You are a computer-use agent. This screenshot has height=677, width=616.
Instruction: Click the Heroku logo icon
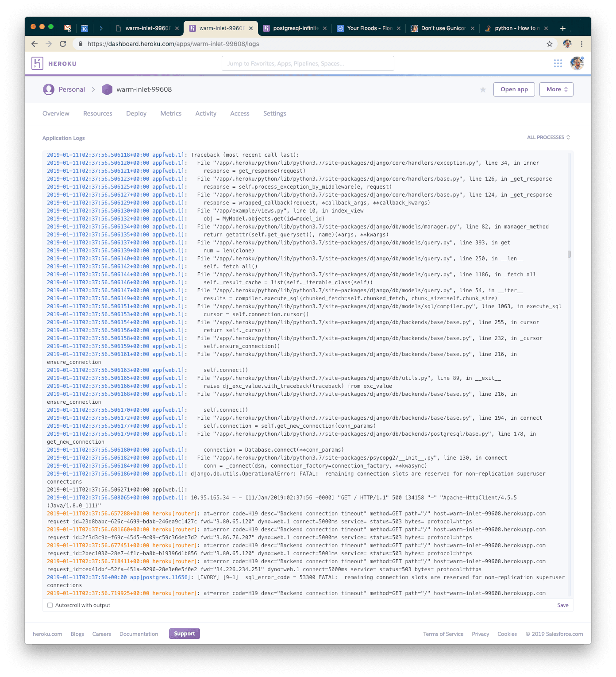click(x=38, y=63)
